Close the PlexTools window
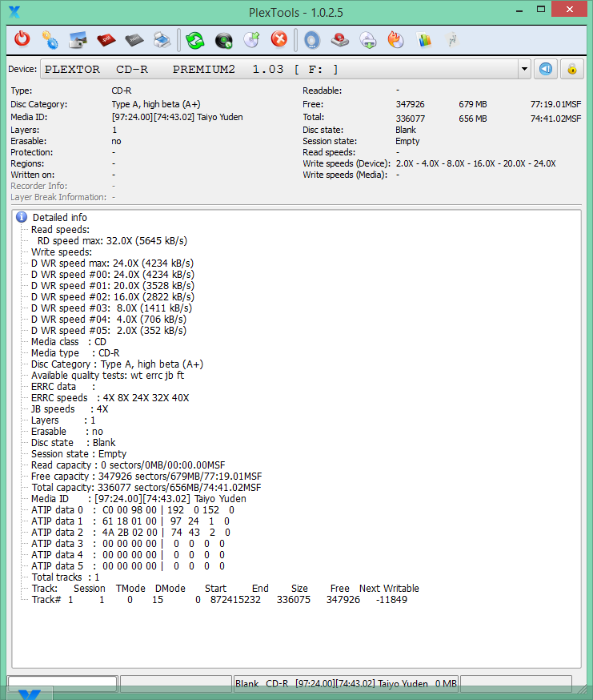This screenshot has height=700, width=593. click(569, 9)
